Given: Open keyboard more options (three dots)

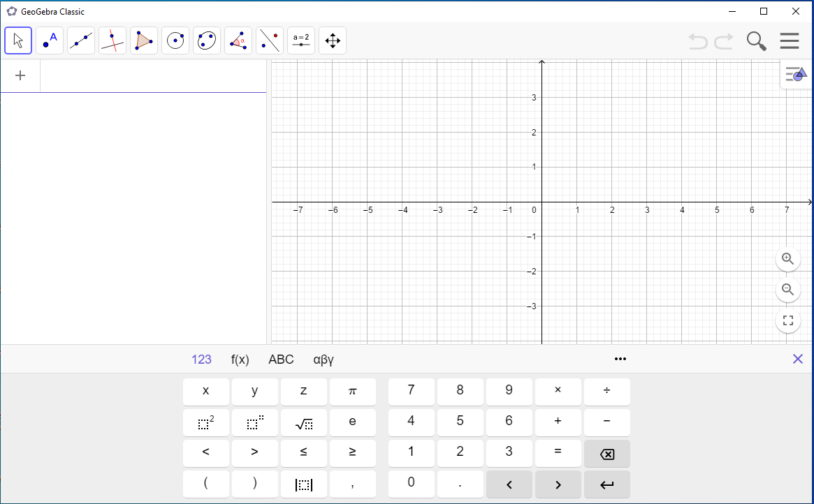Looking at the screenshot, I should (620, 359).
